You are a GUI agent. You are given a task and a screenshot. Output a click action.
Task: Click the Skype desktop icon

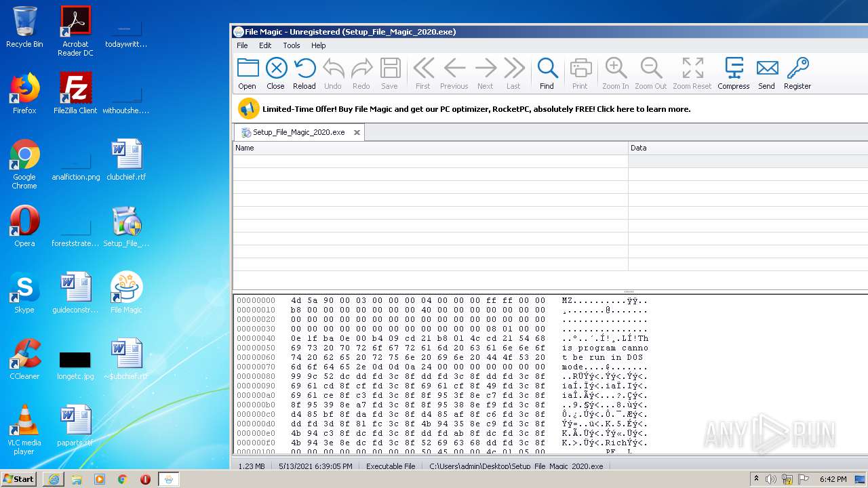click(24, 293)
